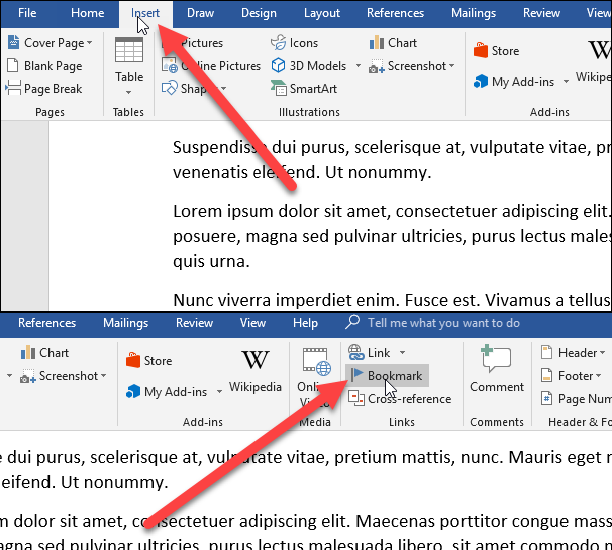Image resolution: width=612 pixels, height=550 pixels.
Task: Open My Add-ins in top ribbon
Action: pyautogui.click(x=514, y=82)
